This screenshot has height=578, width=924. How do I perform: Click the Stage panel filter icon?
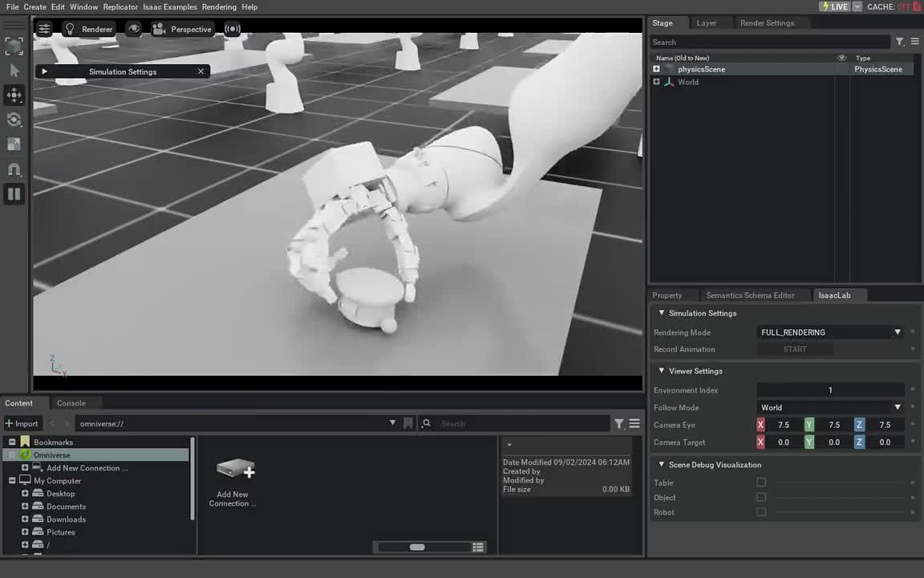click(899, 42)
